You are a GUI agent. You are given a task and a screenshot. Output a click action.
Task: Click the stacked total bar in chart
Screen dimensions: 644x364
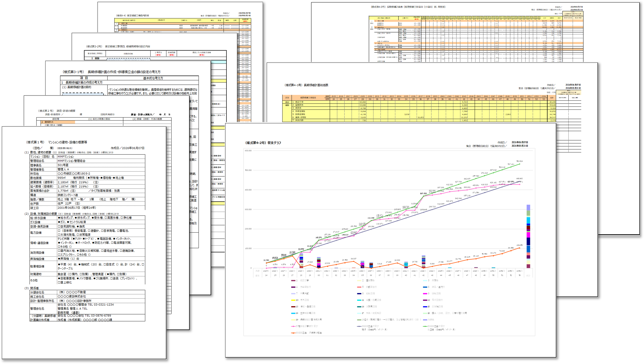[x=528, y=236]
